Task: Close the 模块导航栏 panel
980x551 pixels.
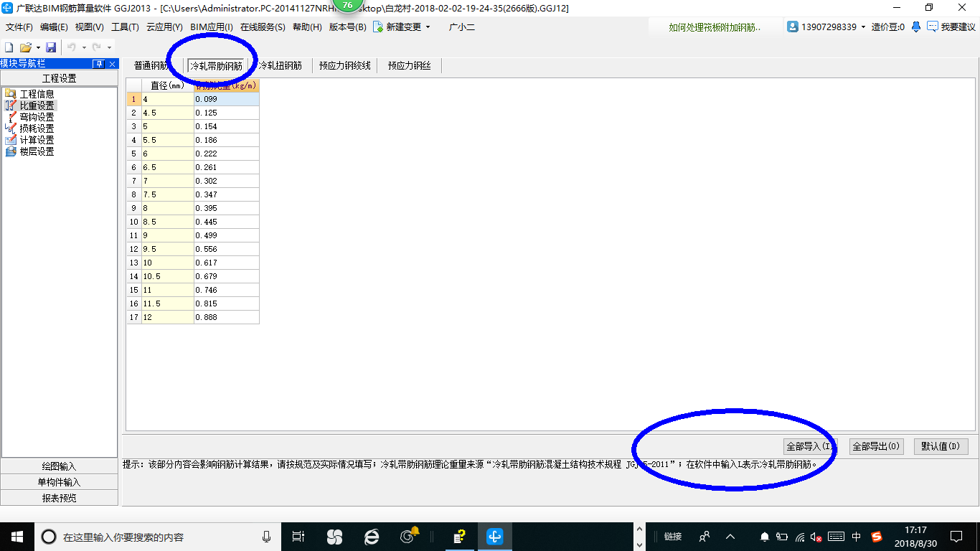Action: (112, 64)
